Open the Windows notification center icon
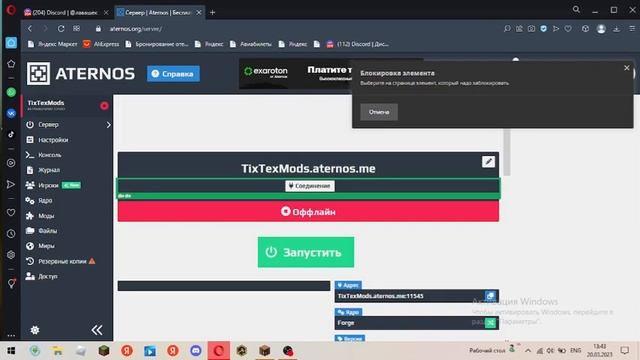This screenshot has height=360, width=640. [x=624, y=351]
